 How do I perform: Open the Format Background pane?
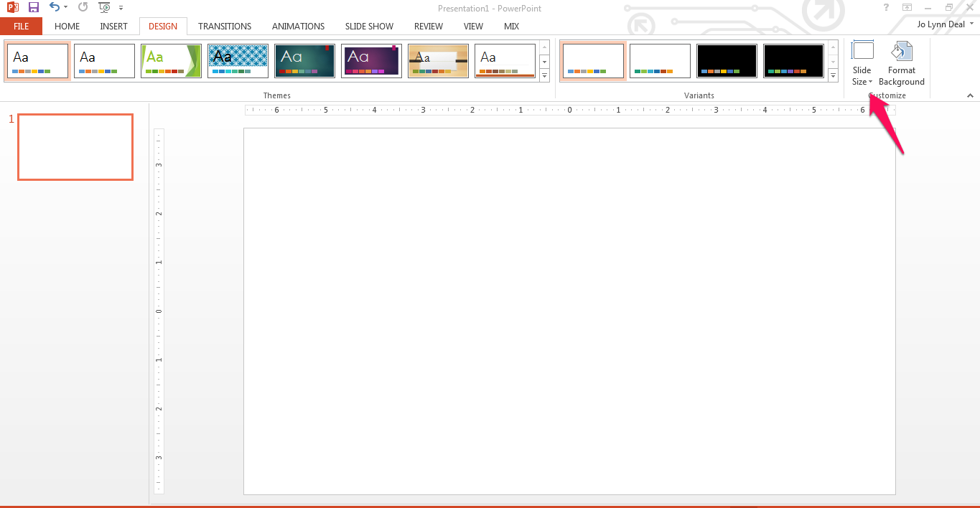point(901,63)
